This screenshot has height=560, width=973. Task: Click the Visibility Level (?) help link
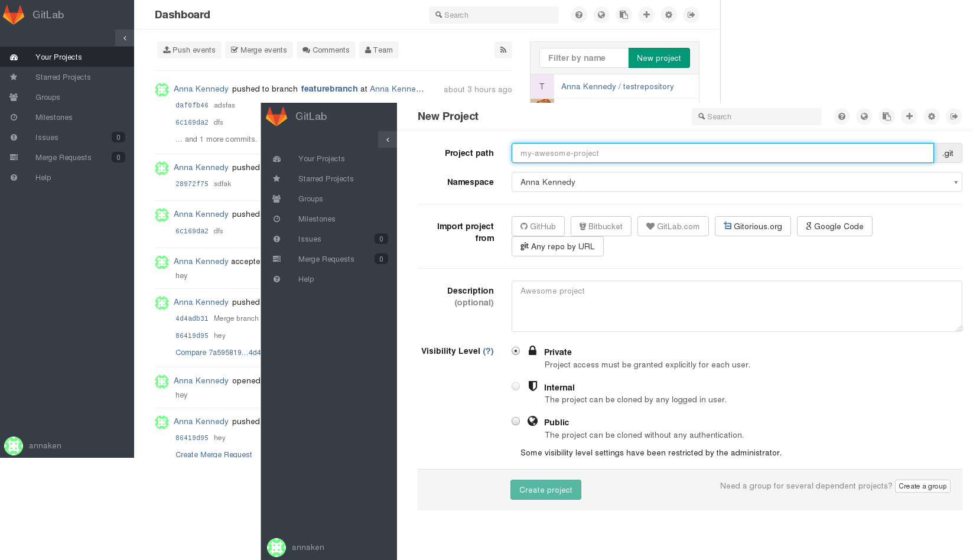pyautogui.click(x=488, y=351)
